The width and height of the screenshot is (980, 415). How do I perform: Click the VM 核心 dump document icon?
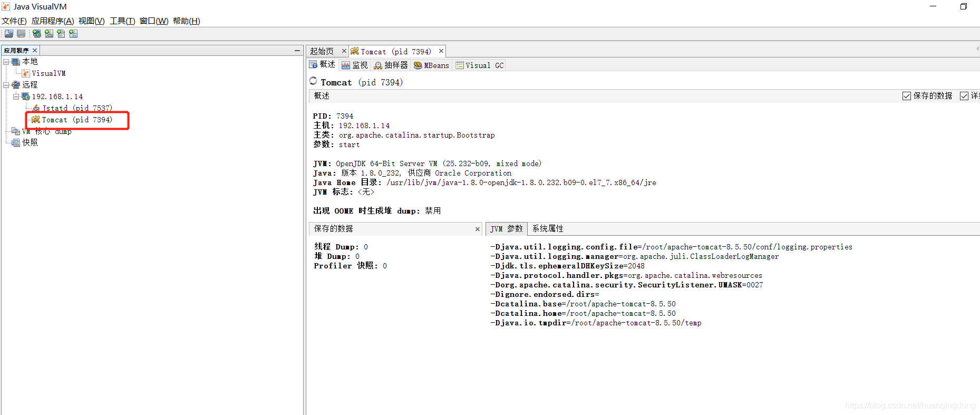point(16,131)
